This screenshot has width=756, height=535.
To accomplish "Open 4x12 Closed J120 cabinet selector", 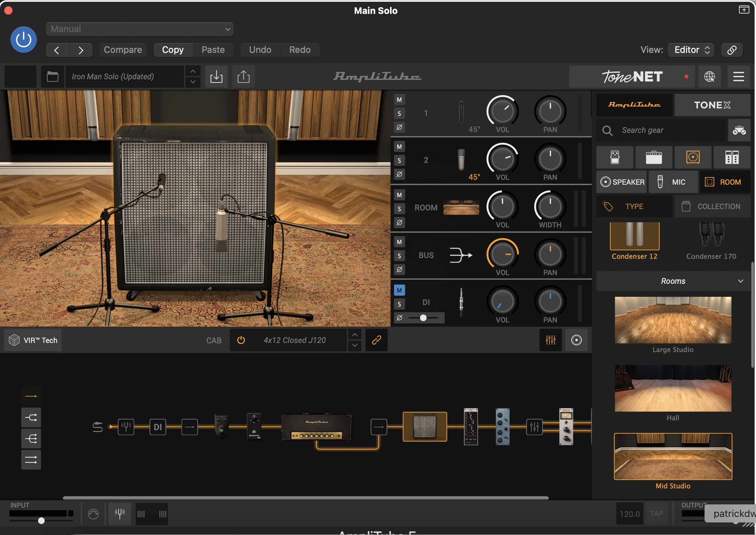I will [295, 340].
